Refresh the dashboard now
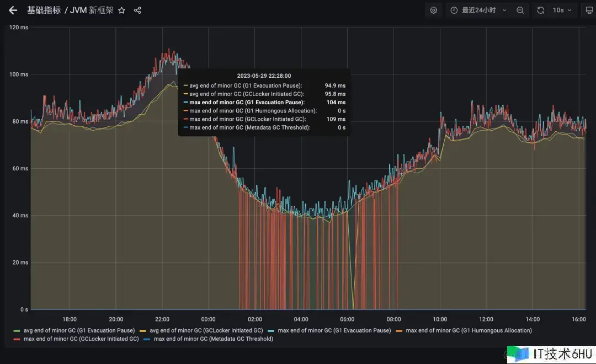This screenshot has height=364, width=596. (541, 10)
